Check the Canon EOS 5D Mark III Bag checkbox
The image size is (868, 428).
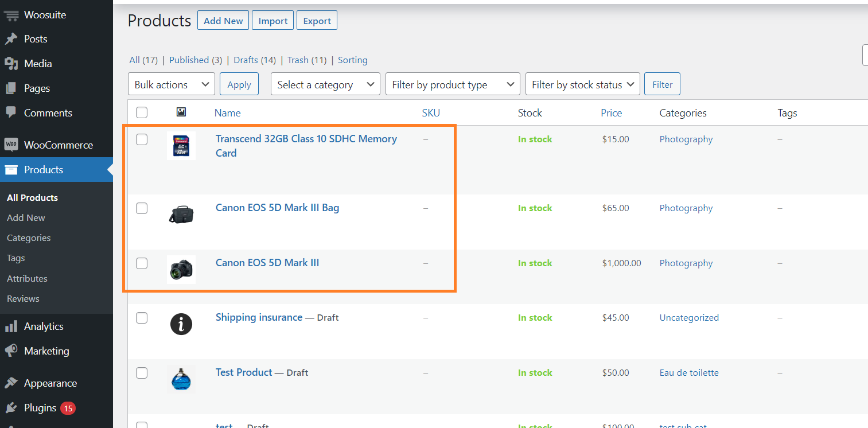click(142, 208)
